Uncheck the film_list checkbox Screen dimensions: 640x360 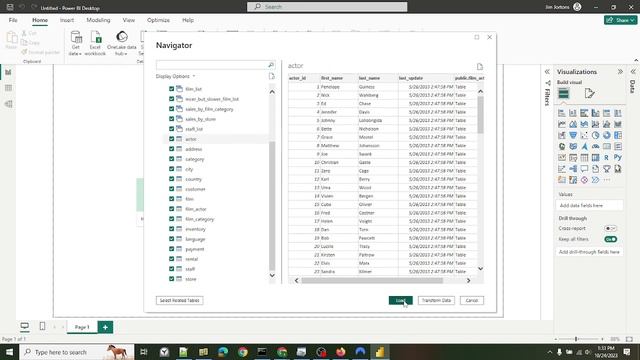(171, 89)
